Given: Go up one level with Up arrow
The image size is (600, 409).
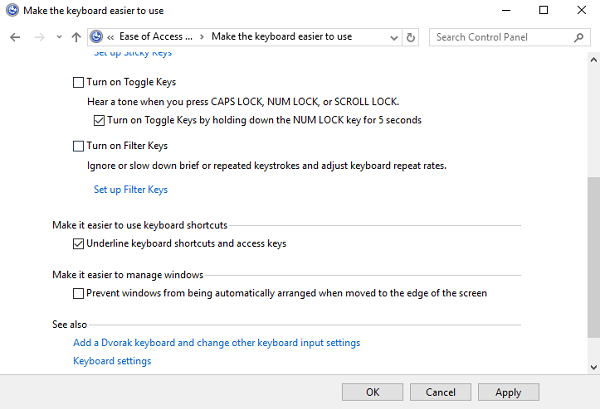Looking at the screenshot, I should pyautogui.click(x=77, y=37).
